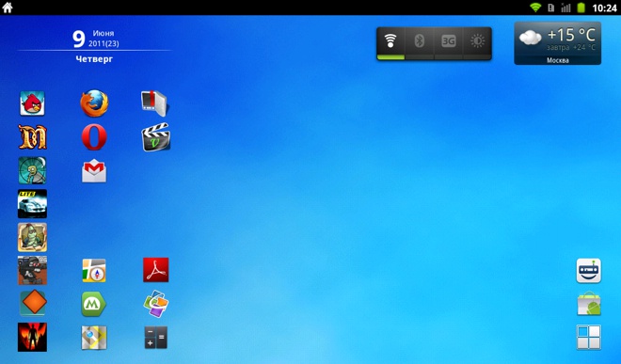Viewport: 621px width, 364px height.
Task: Open the date widget showing Четверг
Action: (95, 46)
